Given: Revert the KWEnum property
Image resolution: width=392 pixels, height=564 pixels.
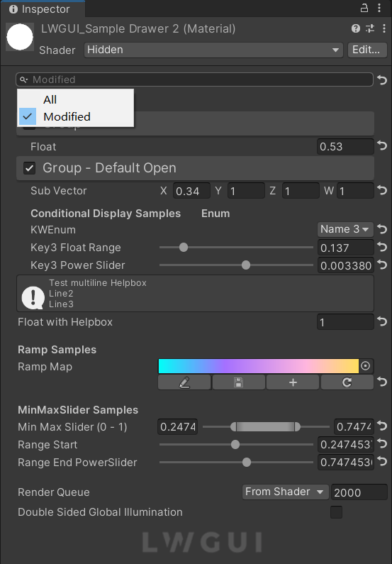Looking at the screenshot, I should (x=382, y=229).
